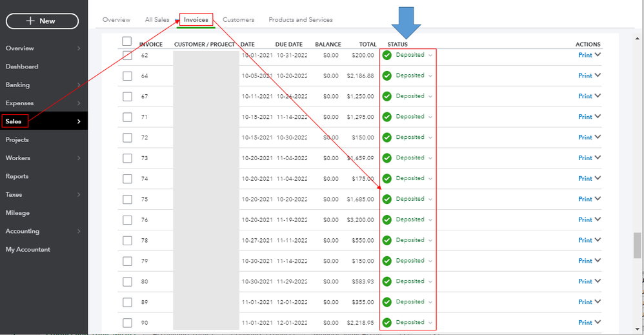Image resolution: width=644 pixels, height=335 pixels.
Task: Open the actions dropdown arrow for invoice 76
Action: tap(598, 219)
